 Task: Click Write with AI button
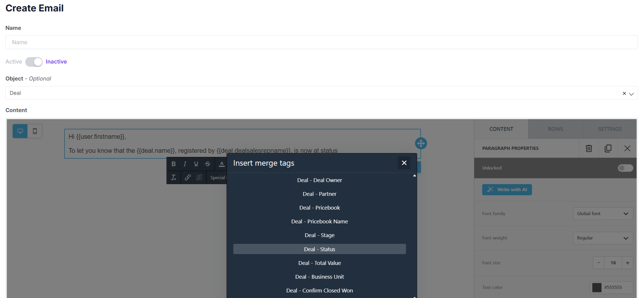[x=507, y=190]
